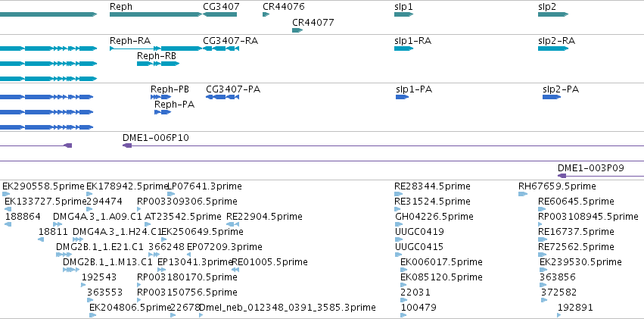Select the DMG4A.3_1.H24.C1 EST feature

[x=78, y=239]
